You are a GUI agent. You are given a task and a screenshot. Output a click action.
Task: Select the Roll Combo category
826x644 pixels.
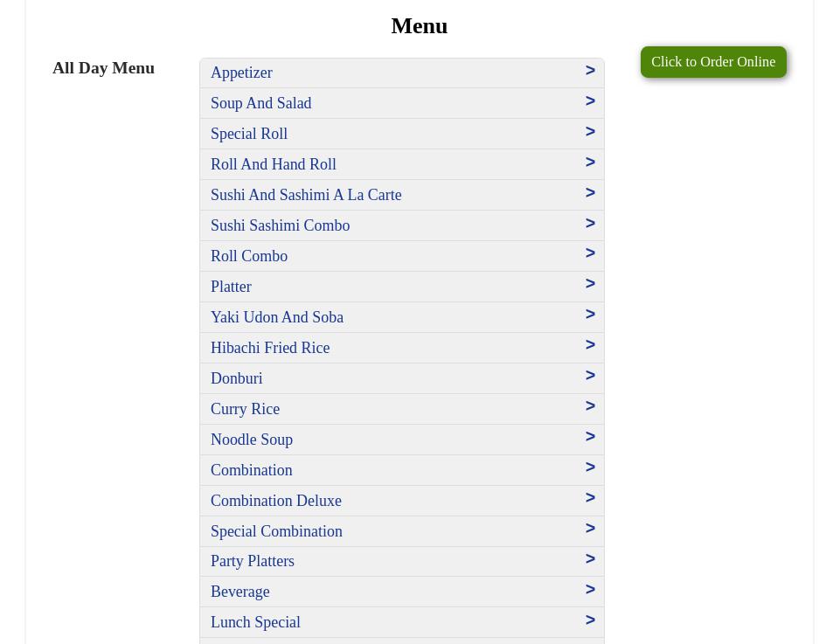coord(249,256)
